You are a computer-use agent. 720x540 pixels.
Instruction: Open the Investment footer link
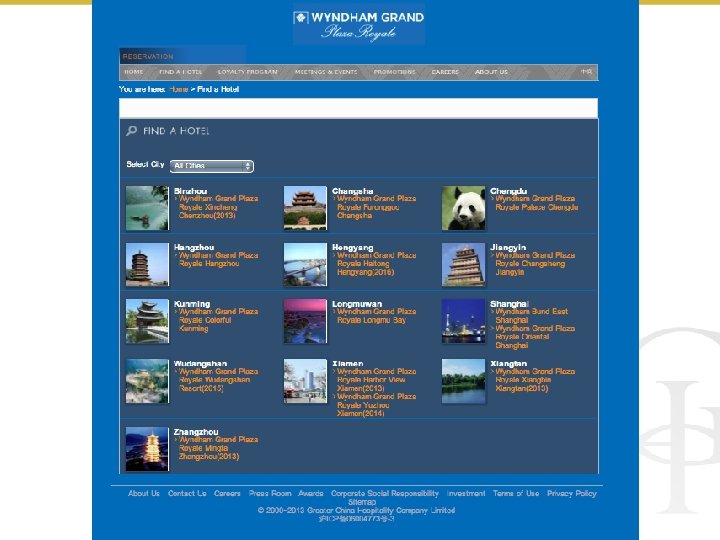point(466,494)
